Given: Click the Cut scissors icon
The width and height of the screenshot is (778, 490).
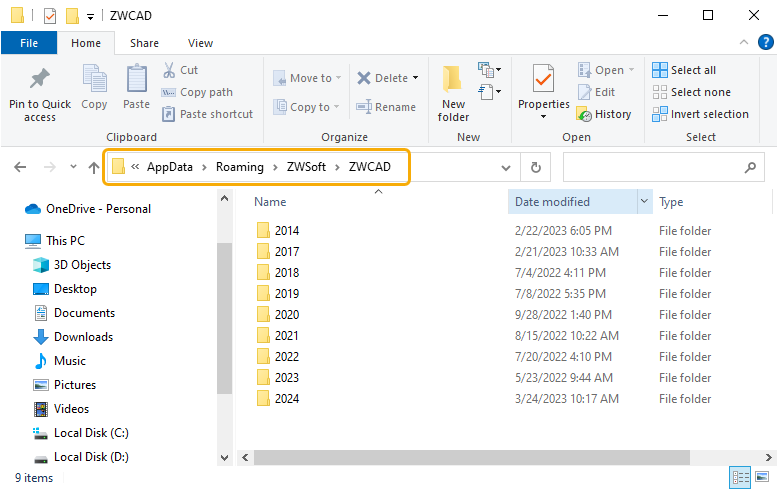Looking at the screenshot, I should (x=169, y=70).
